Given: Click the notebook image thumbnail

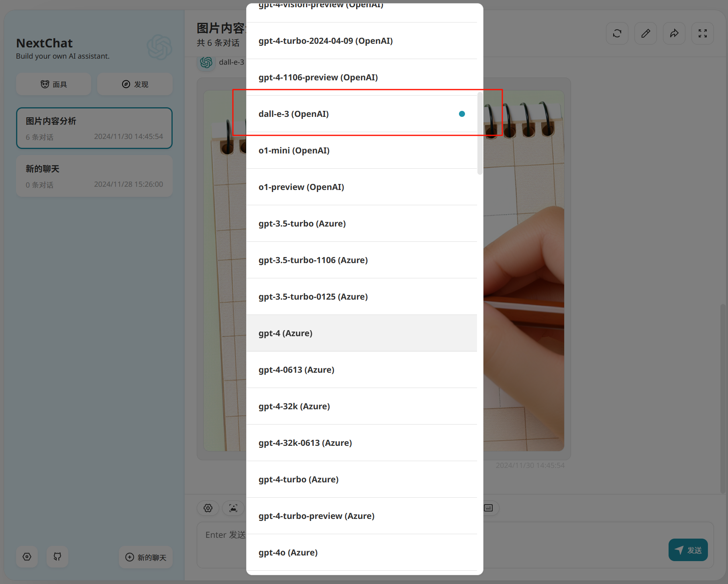Looking at the screenshot, I should 384,271.
